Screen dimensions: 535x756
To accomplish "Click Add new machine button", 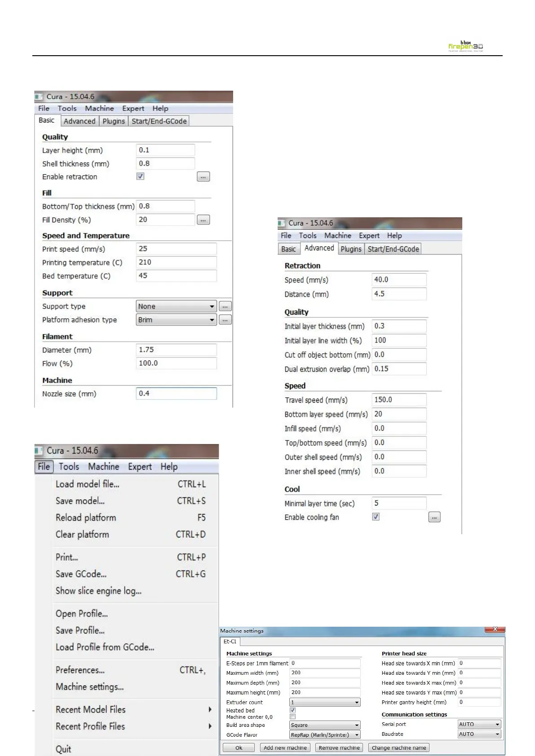I will (285, 747).
